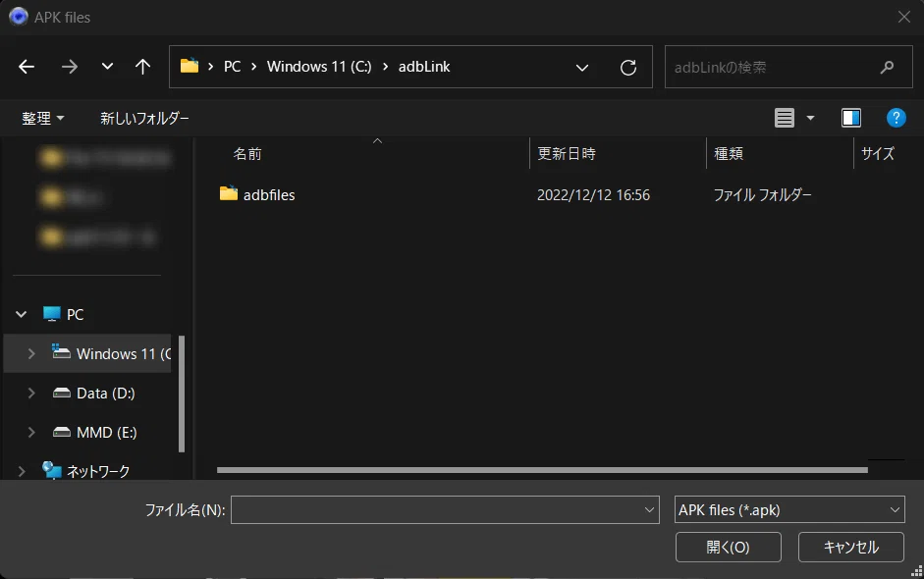Click the PC monitor icon in tree

(51, 314)
